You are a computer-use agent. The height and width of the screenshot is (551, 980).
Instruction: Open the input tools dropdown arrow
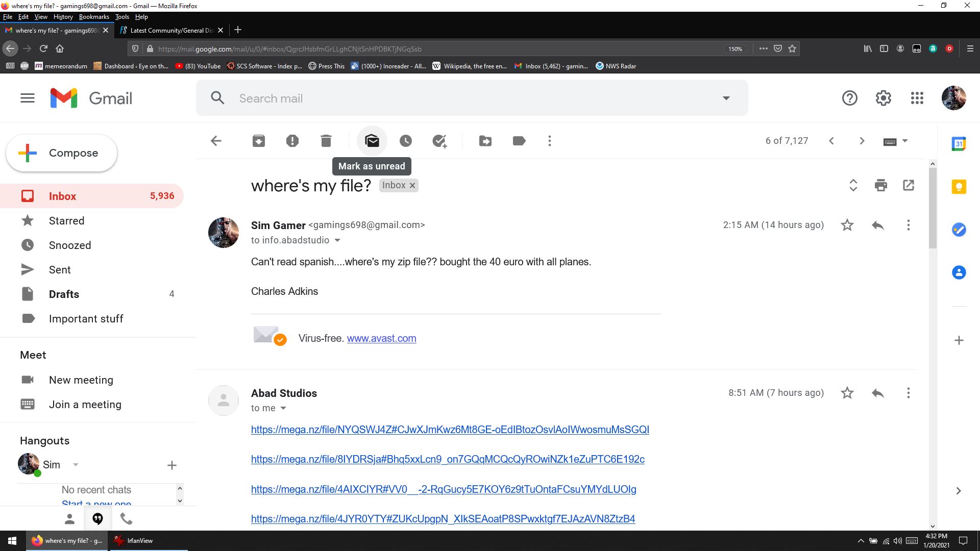(905, 141)
